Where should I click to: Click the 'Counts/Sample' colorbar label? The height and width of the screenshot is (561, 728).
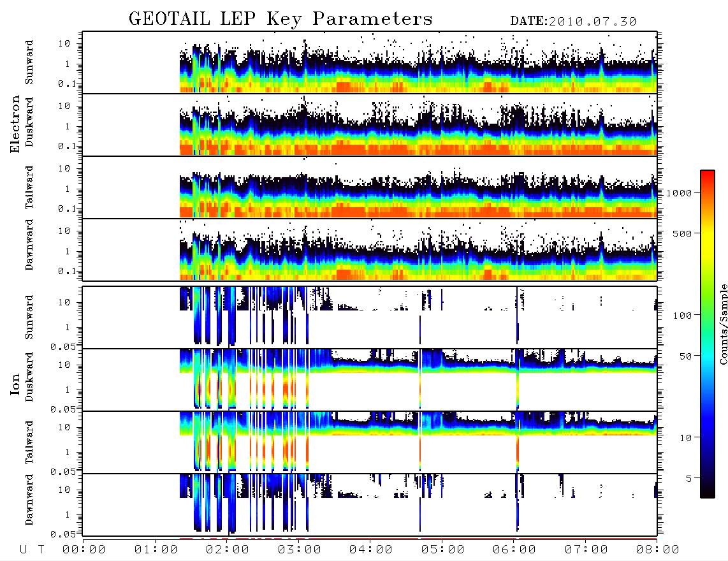[723, 324]
